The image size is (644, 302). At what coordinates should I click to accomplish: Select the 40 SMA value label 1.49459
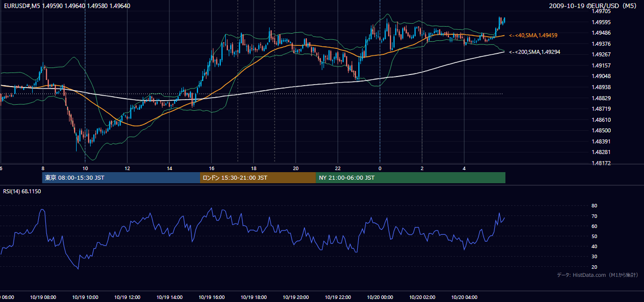point(533,35)
